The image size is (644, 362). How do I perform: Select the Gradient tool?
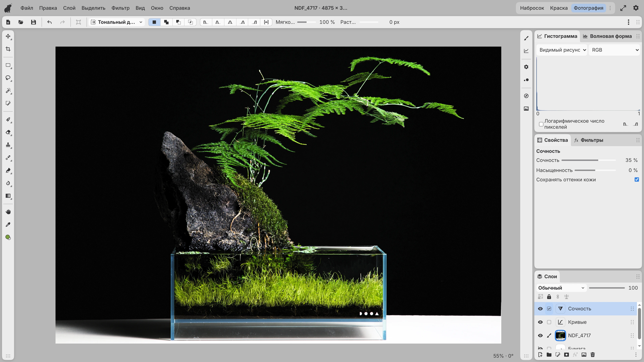point(8,196)
